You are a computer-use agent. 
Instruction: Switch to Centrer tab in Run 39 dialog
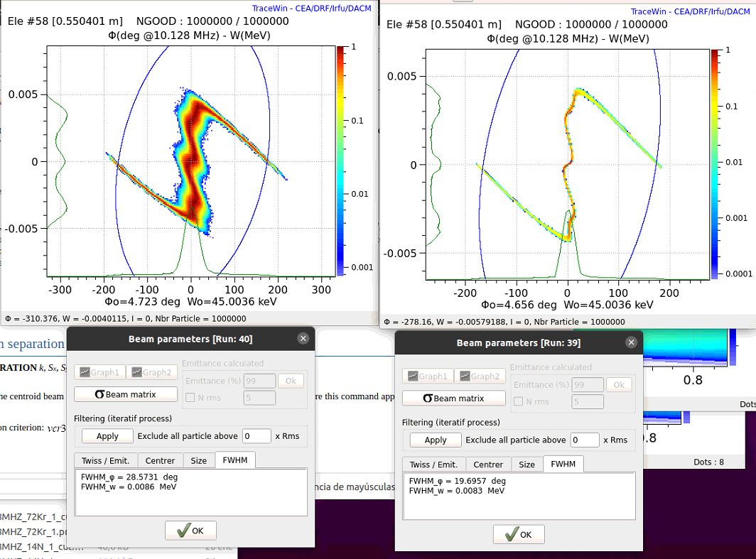point(488,465)
